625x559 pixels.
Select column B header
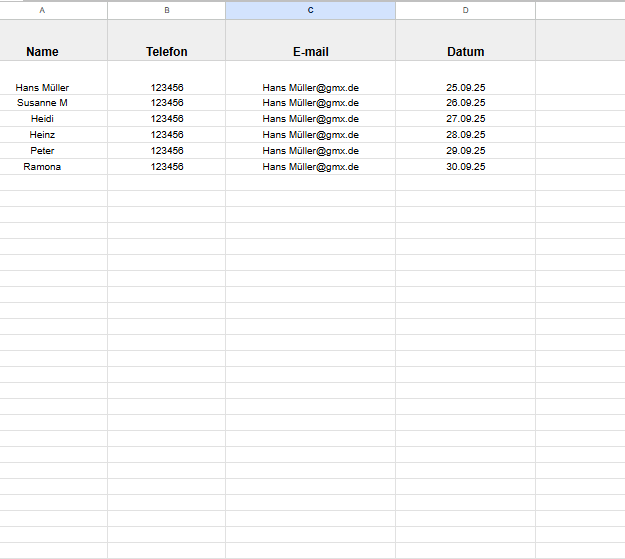point(166,10)
